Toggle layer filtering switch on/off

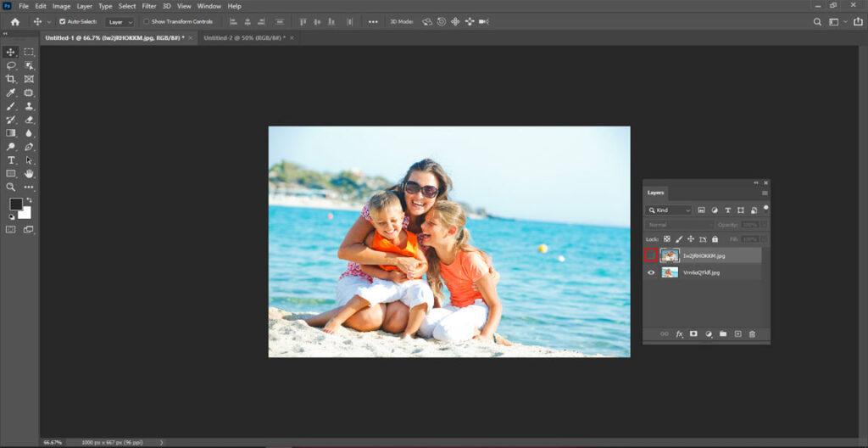(x=766, y=209)
